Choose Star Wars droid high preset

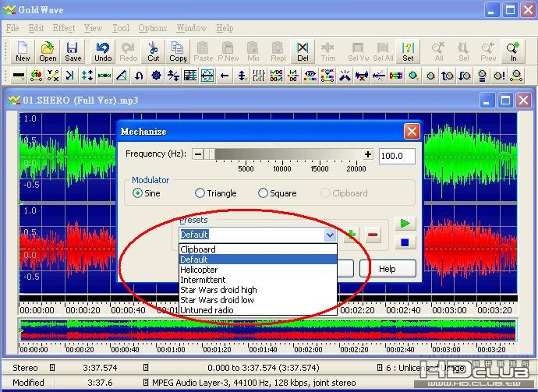(218, 290)
